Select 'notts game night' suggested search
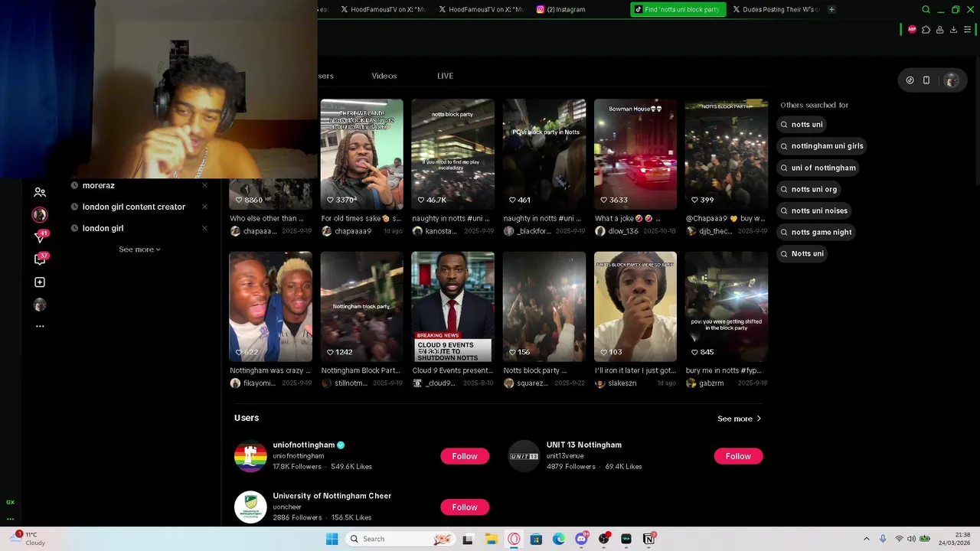The height and width of the screenshot is (551, 980). point(815,232)
